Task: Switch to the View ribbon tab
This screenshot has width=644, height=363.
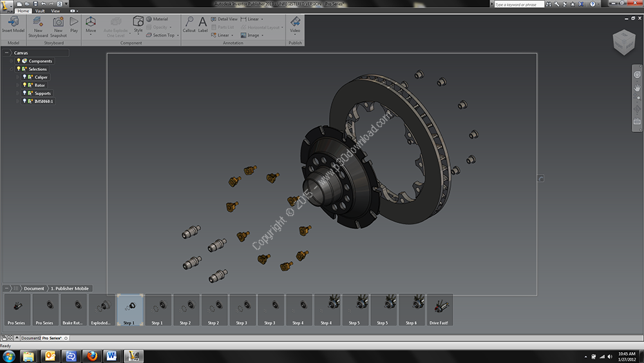Action: 55,11
